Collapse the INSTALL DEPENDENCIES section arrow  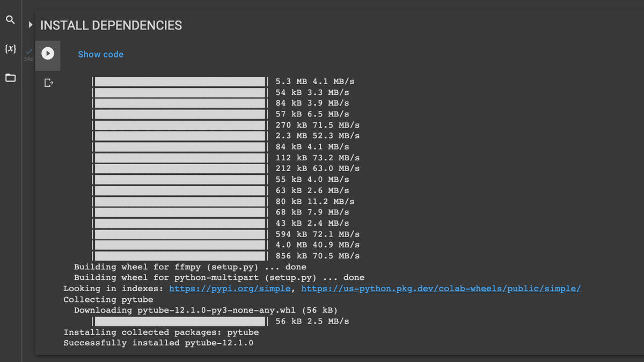31,25
